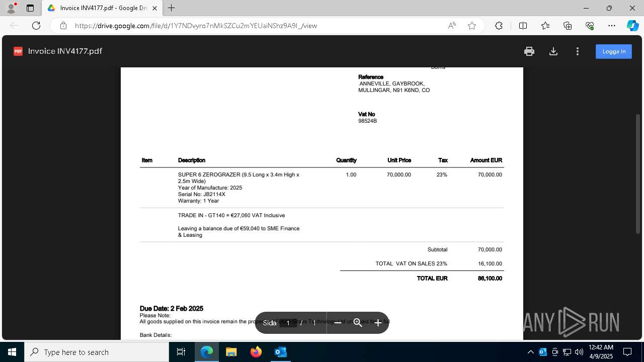Screen dimensions: 644x362
Task: Edit the current page number field
Action: click(288, 323)
